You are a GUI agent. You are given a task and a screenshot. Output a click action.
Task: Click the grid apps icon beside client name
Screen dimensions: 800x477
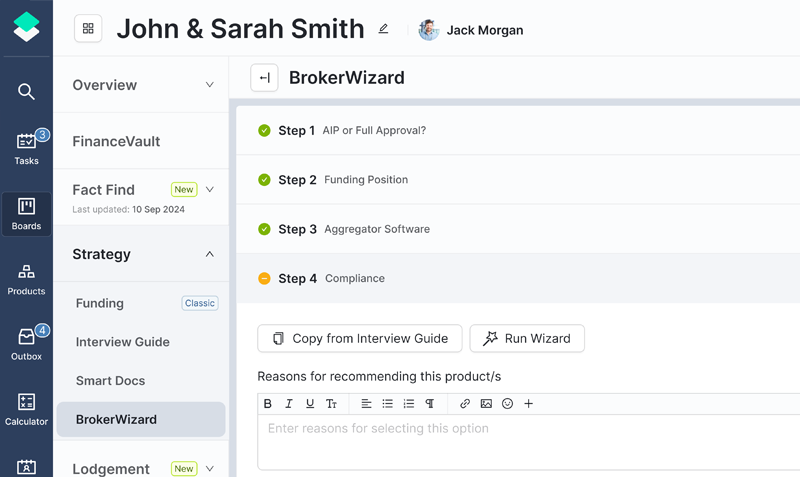(88, 29)
